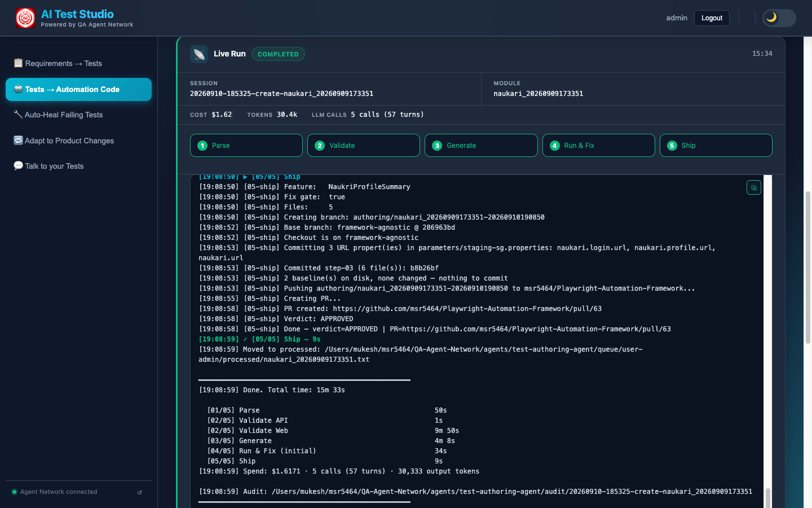
Task: Click the cost value $1.62
Action: (x=222, y=115)
